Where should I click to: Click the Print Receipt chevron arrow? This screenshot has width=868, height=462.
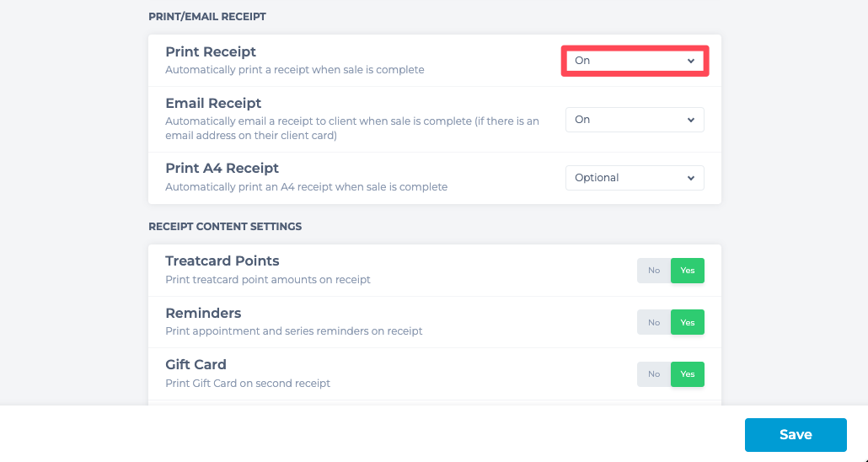[x=691, y=61]
